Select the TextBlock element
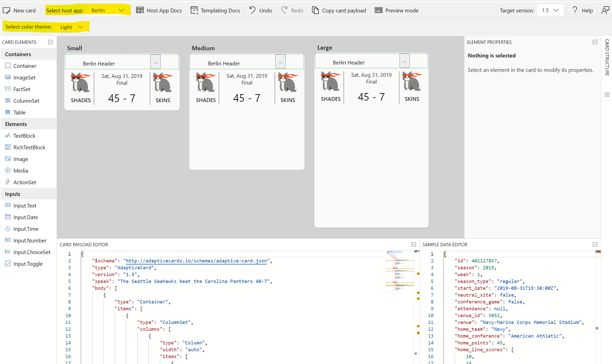 (x=24, y=135)
